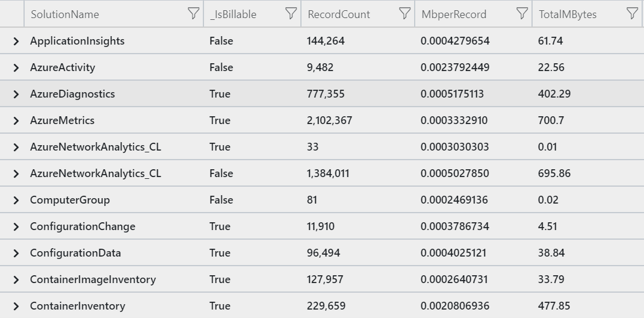Sort by the RecordCount column header
Image resolution: width=644 pixels, height=318 pixels.
339,14
